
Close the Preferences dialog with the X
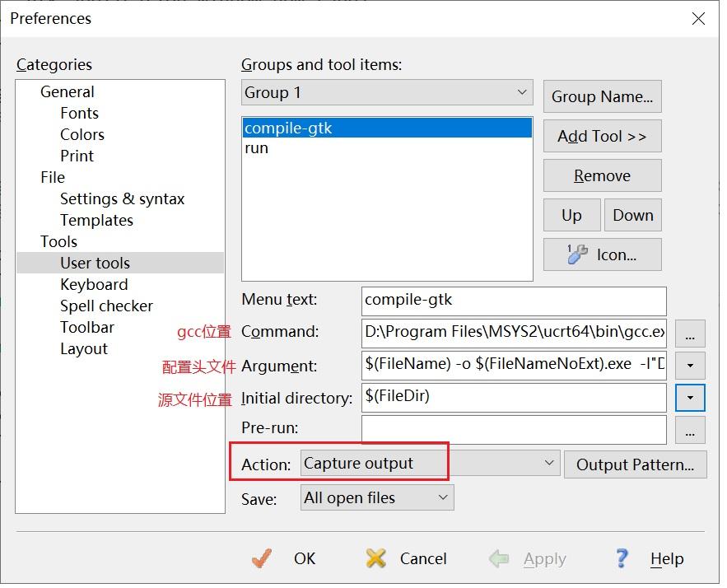point(698,18)
